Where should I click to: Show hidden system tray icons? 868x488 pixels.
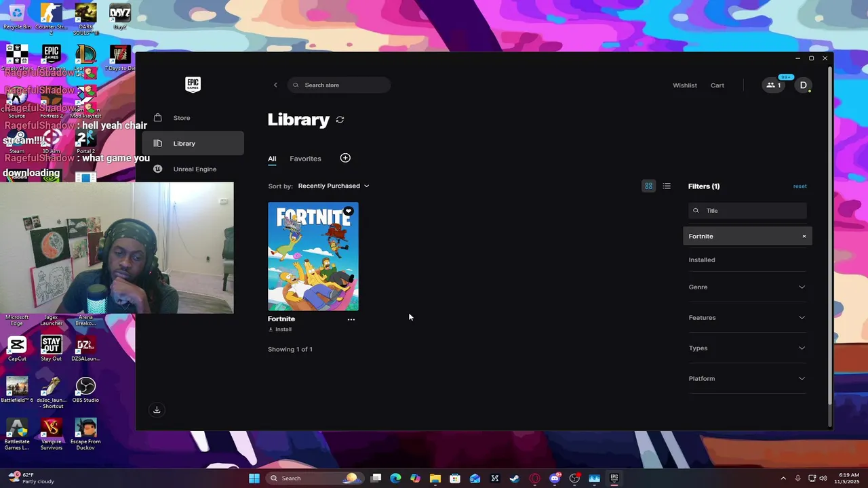pyautogui.click(x=783, y=478)
